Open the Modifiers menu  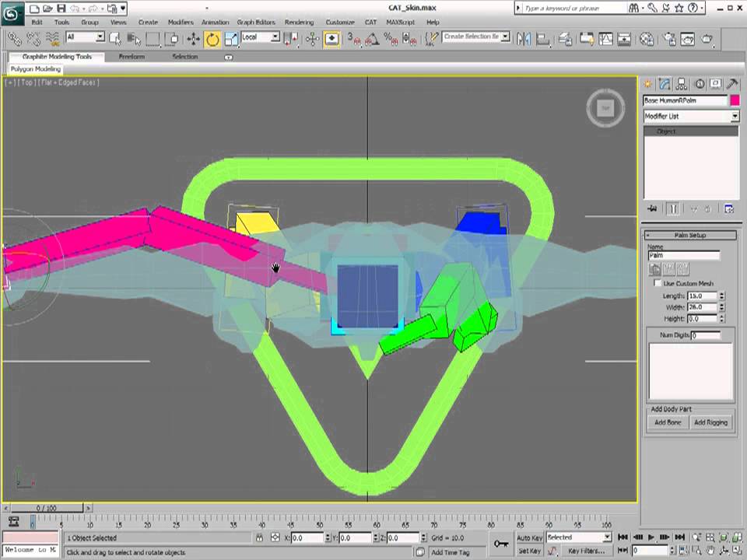pos(181,22)
